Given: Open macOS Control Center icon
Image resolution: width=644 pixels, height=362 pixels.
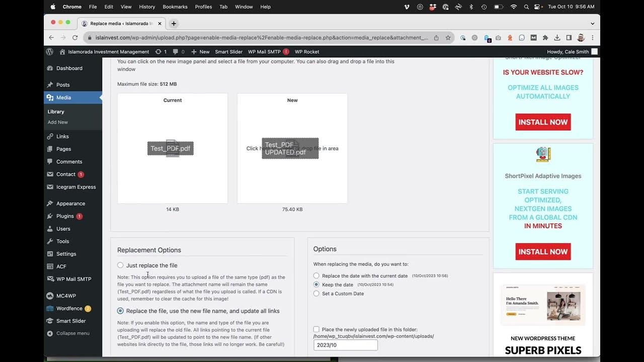Looking at the screenshot, I should tap(538, 7).
